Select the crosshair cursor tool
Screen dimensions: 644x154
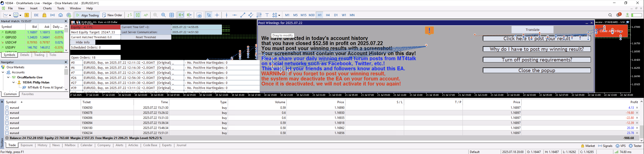pos(217,15)
